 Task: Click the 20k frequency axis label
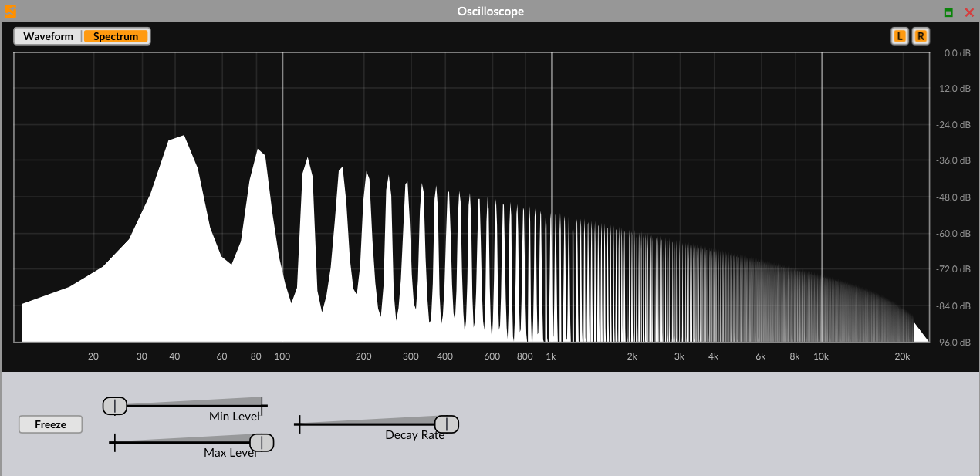902,356
